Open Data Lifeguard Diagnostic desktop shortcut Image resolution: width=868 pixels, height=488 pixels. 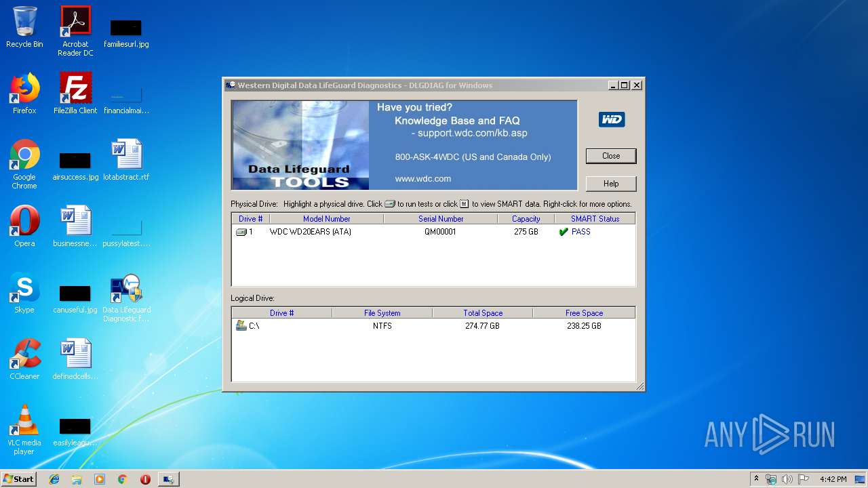click(x=126, y=298)
